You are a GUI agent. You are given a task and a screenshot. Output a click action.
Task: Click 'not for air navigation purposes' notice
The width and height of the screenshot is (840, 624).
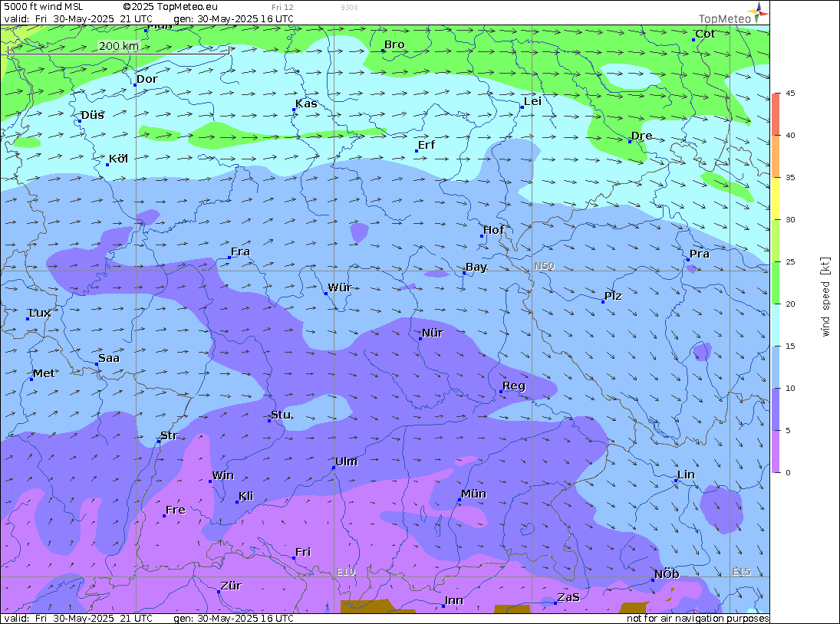click(697, 618)
